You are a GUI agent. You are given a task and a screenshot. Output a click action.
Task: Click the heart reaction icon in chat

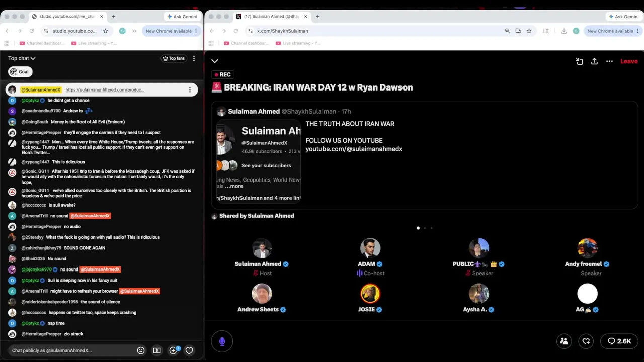[189, 350]
